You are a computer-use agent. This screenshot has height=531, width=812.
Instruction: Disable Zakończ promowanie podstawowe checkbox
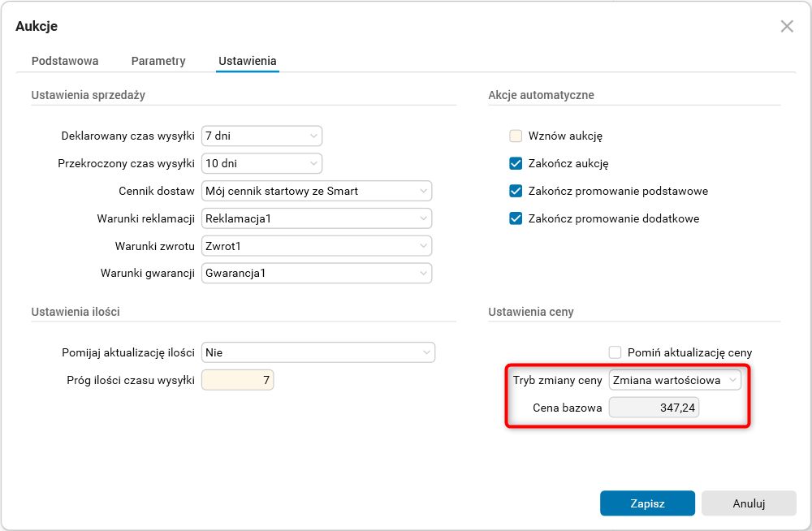(x=516, y=192)
